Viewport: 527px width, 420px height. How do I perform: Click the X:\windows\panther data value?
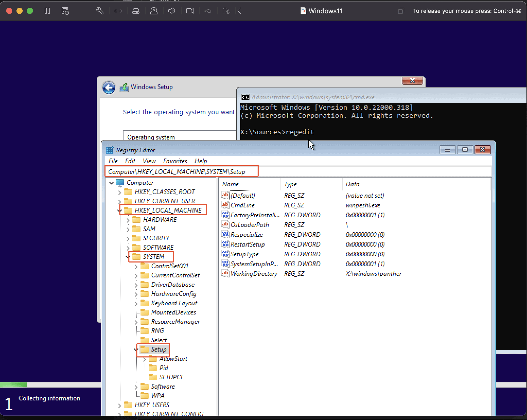(x=374, y=274)
